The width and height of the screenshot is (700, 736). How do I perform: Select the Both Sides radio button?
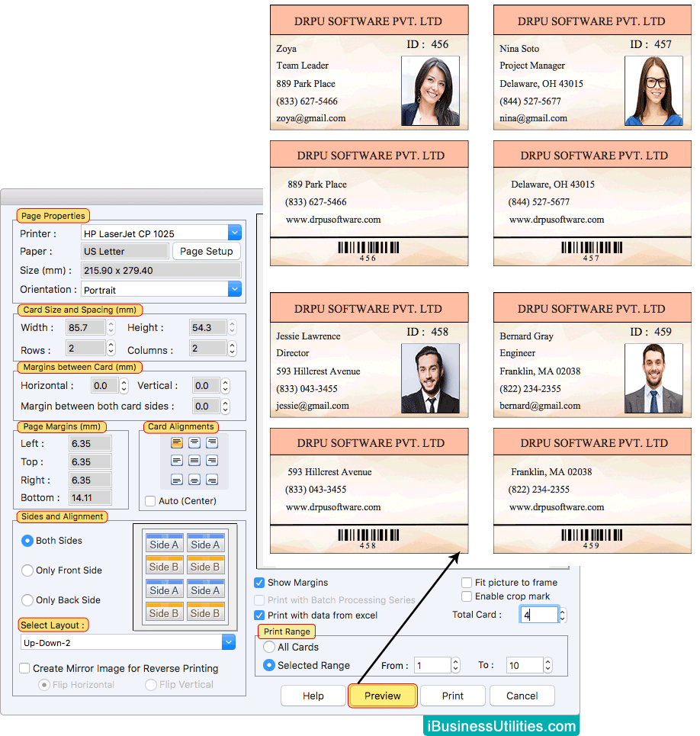(27, 541)
